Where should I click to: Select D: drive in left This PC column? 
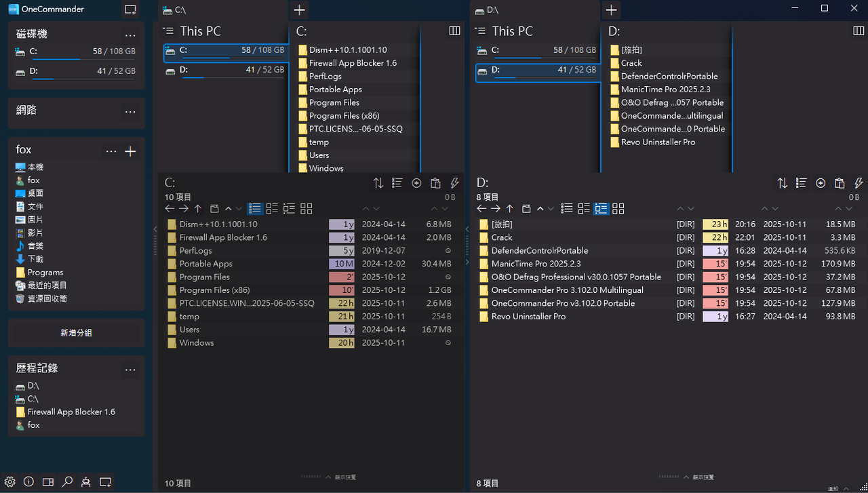click(x=225, y=70)
